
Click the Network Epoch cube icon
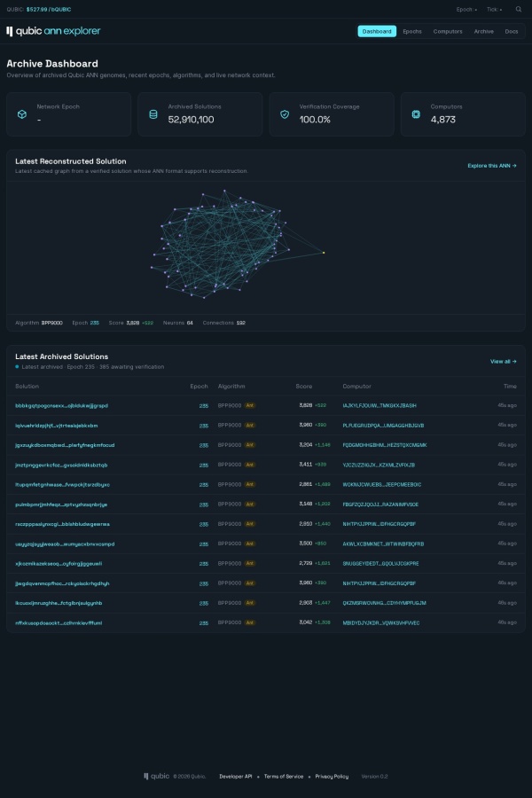22,114
